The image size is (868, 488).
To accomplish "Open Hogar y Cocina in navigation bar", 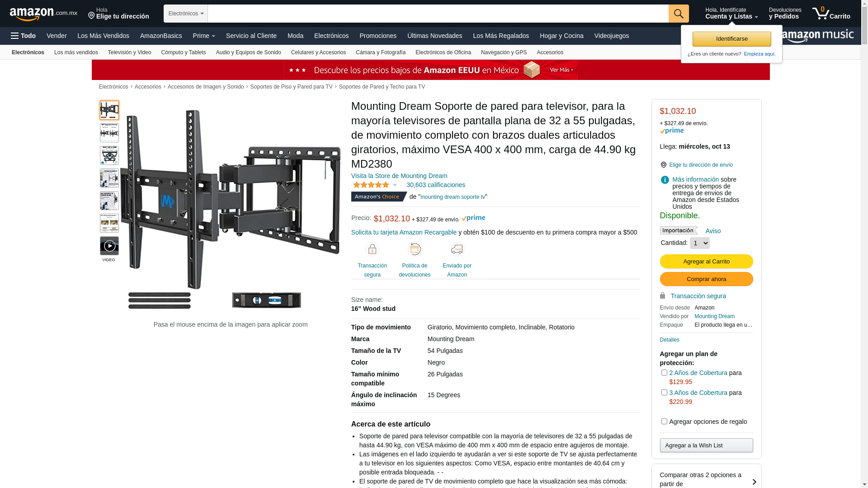I will [x=561, y=36].
